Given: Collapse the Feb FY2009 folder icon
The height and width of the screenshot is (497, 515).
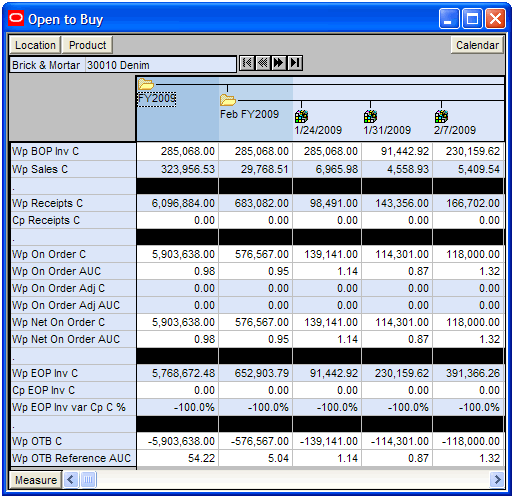Looking at the screenshot, I should pyautogui.click(x=228, y=100).
